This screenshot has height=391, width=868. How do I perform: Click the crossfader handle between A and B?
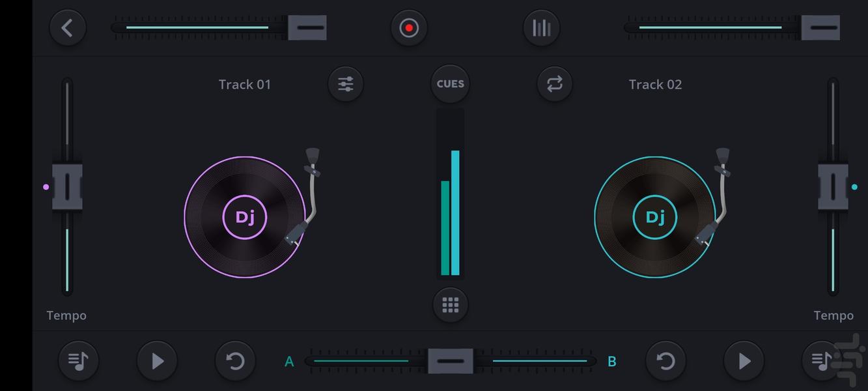(x=450, y=361)
